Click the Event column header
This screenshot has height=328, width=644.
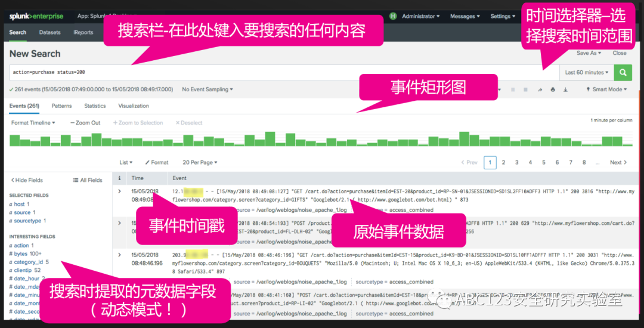pos(179,178)
